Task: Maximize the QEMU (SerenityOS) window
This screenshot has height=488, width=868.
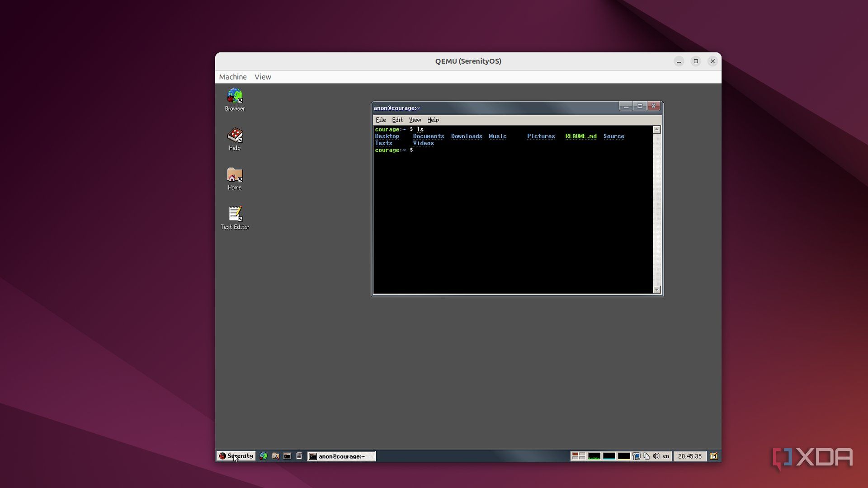Action: point(696,61)
